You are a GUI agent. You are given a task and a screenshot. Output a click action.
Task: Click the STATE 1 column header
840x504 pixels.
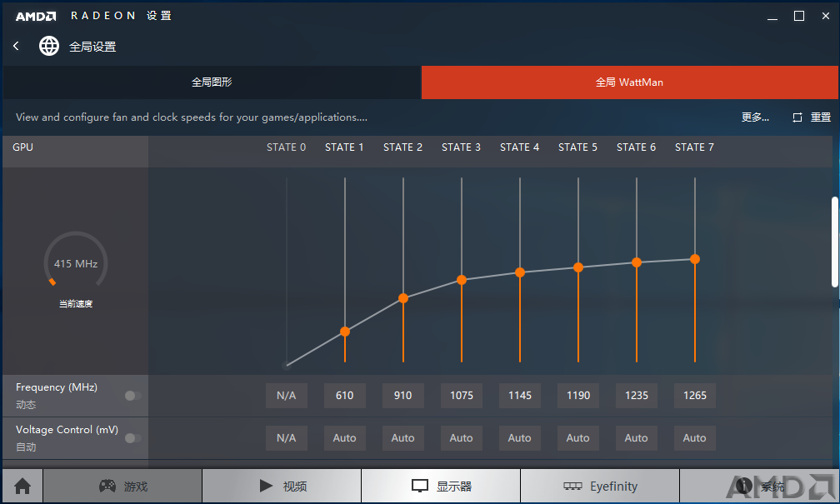click(344, 147)
